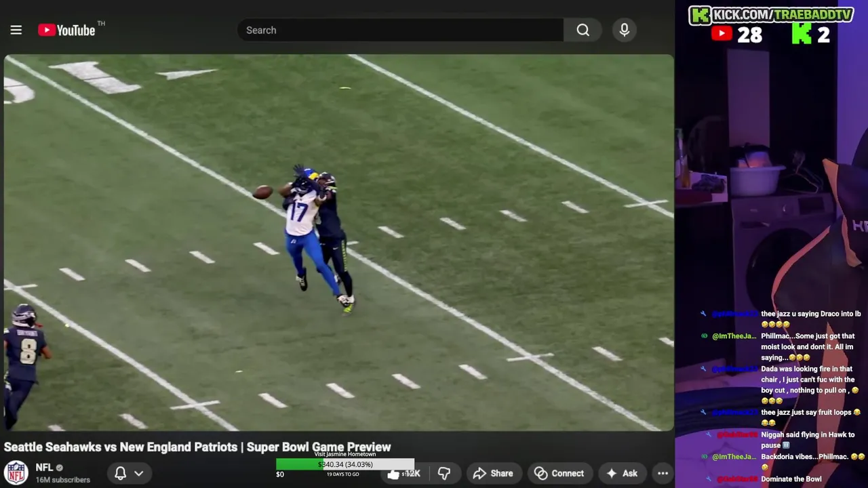Click the green donation goal progress bar

(x=345, y=464)
